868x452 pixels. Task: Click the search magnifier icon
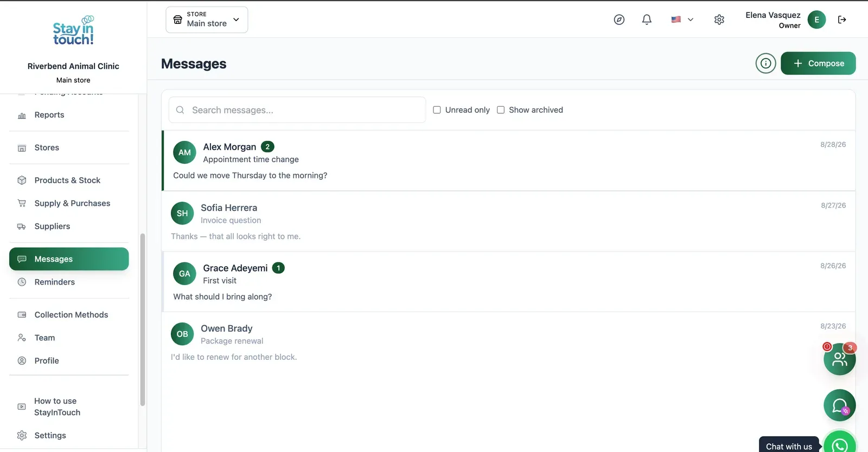[x=180, y=110]
